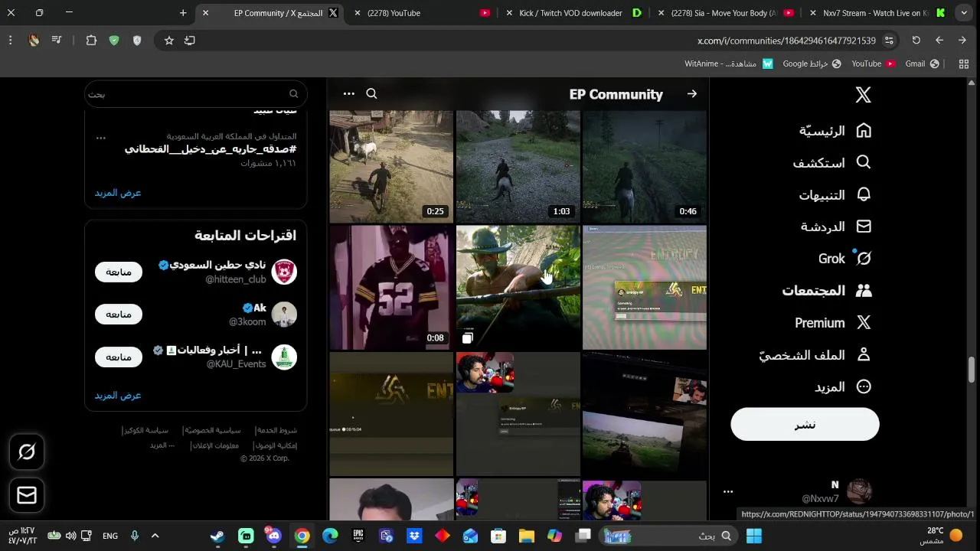Switch to the Sia - Move Your Body tab
This screenshot has height=551, width=980.
pyautogui.click(x=724, y=13)
